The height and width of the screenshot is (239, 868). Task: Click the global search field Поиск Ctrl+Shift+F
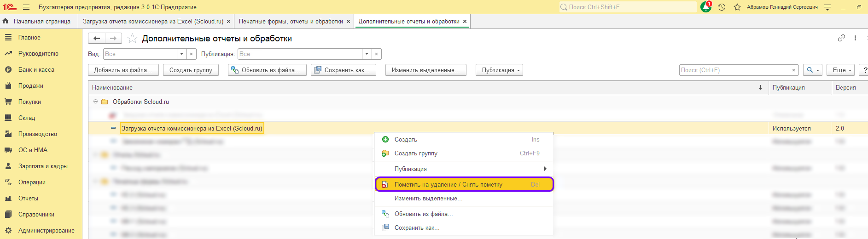click(628, 7)
